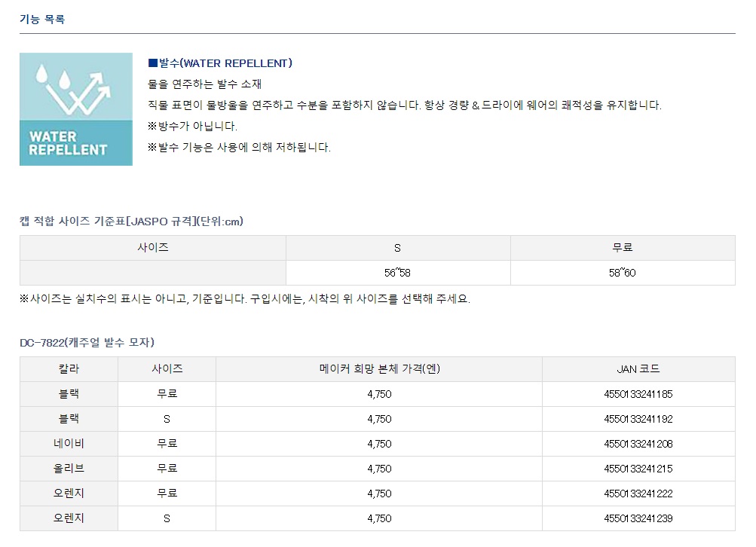Select the S column header in size chart
This screenshot has width=756, height=547.
(x=398, y=248)
